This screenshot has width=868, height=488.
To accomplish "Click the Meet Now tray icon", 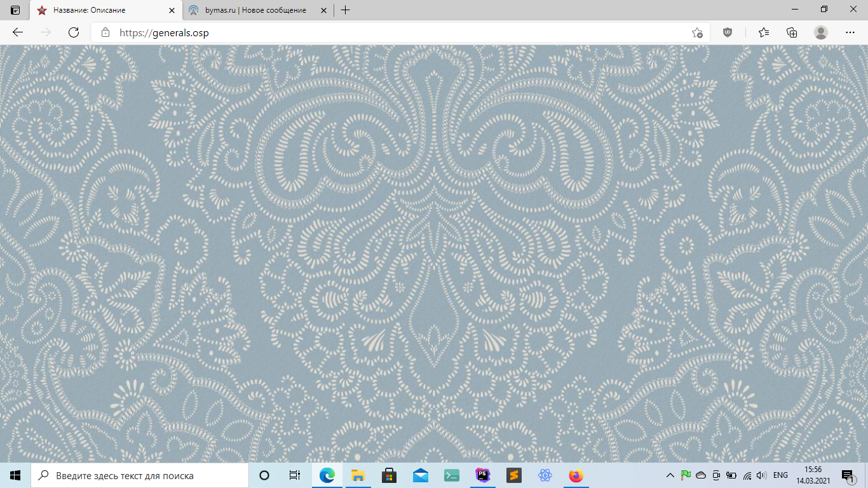I will tap(716, 475).
